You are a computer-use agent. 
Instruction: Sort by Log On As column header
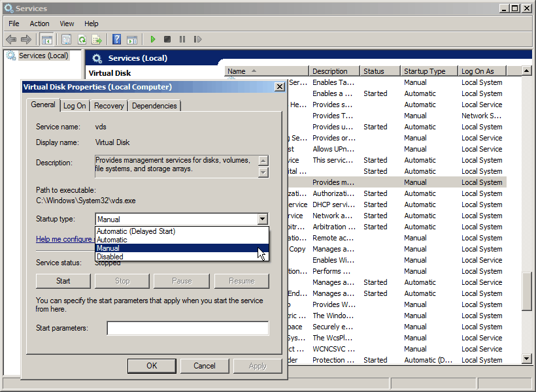click(x=482, y=71)
